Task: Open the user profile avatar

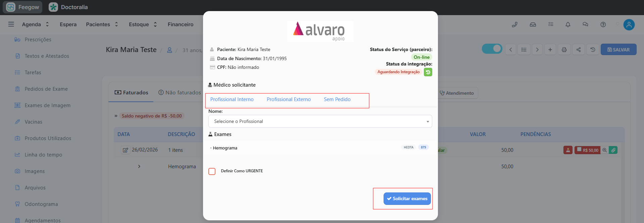Action: [x=629, y=25]
